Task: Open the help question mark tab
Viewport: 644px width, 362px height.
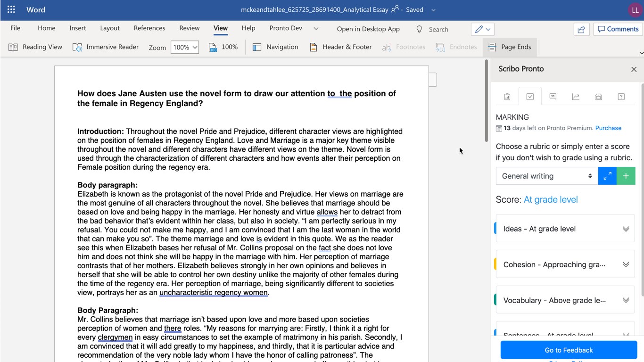Action: [x=621, y=97]
